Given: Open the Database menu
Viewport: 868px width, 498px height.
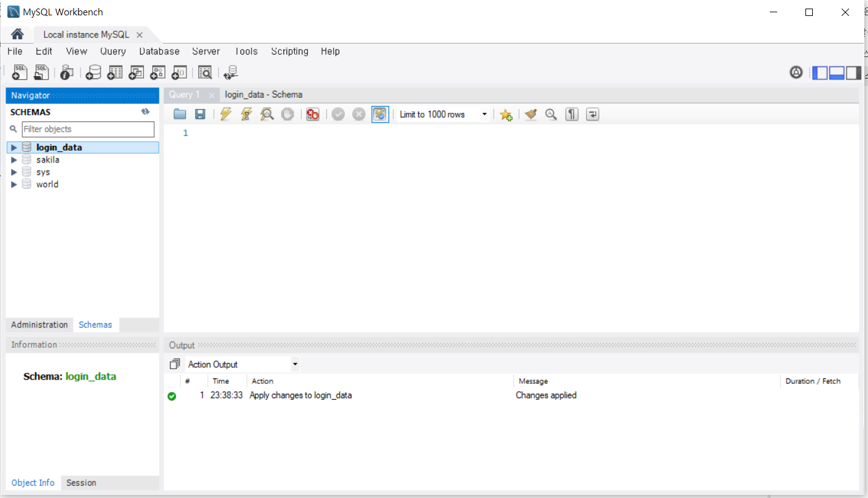Looking at the screenshot, I should tap(159, 52).
